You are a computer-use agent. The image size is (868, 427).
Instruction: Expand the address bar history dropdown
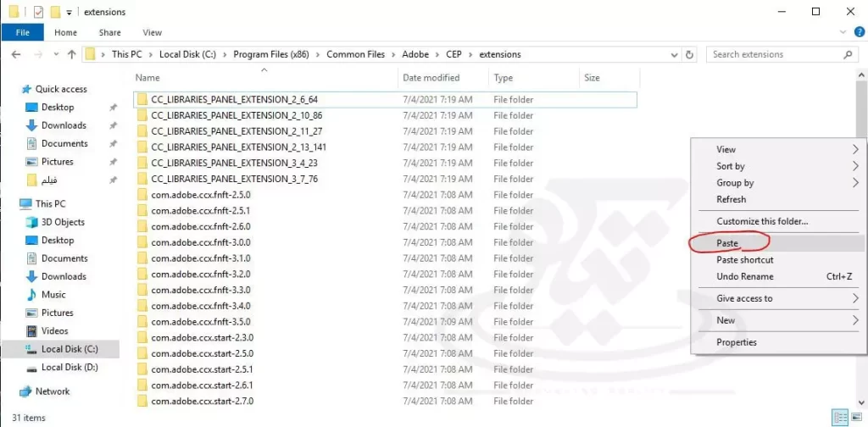(675, 54)
